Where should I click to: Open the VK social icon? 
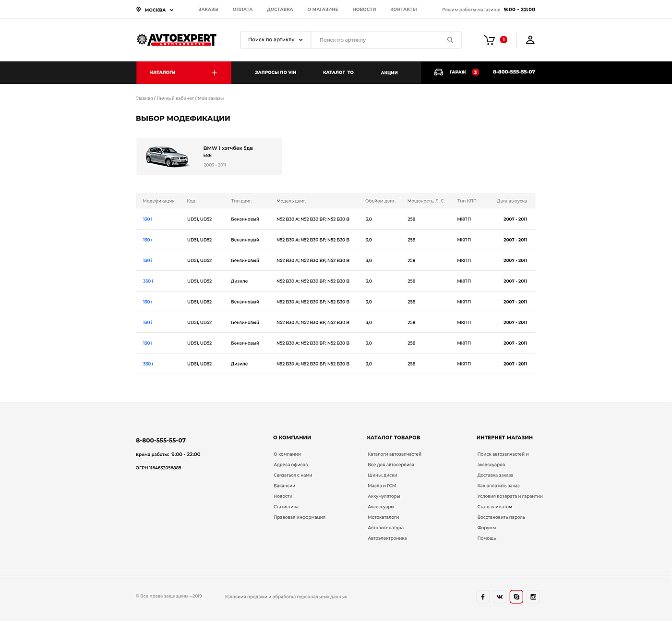[500, 597]
